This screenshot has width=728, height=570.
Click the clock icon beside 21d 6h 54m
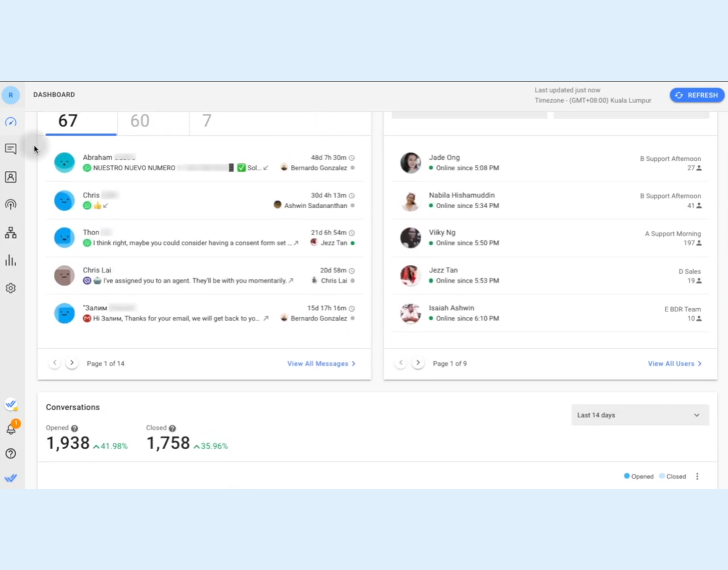(x=352, y=233)
